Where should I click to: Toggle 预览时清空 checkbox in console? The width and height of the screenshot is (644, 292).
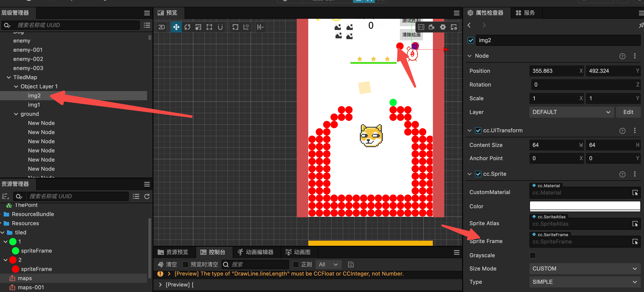(x=185, y=264)
